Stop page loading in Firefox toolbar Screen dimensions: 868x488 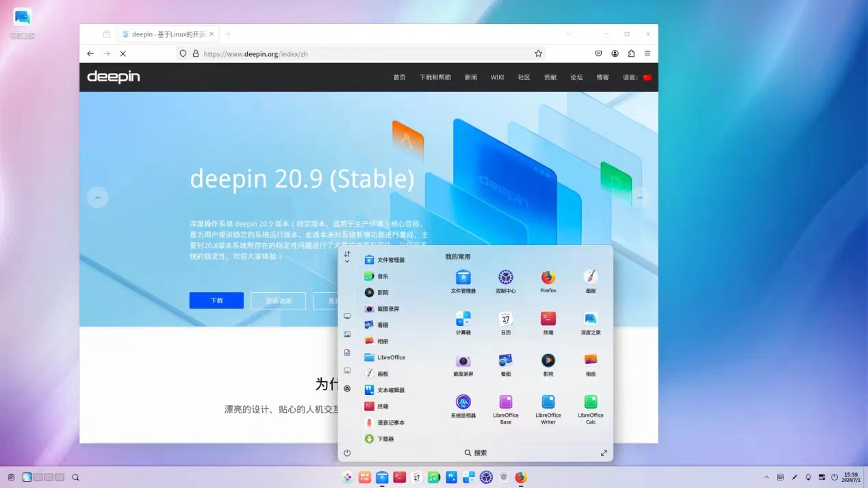123,53
